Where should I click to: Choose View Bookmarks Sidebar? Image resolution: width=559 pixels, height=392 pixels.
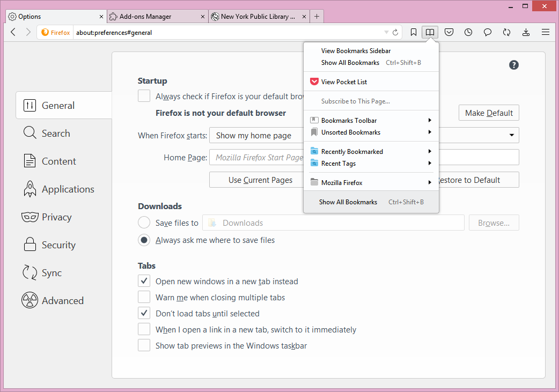coord(371,51)
